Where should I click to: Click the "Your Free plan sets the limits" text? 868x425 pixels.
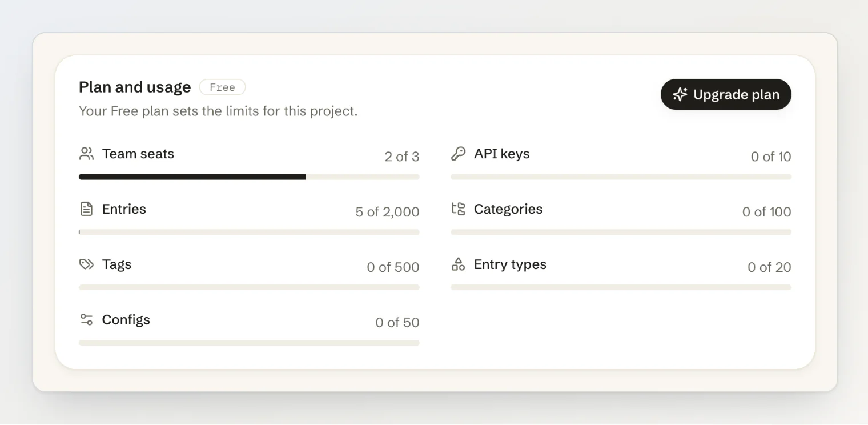(218, 111)
